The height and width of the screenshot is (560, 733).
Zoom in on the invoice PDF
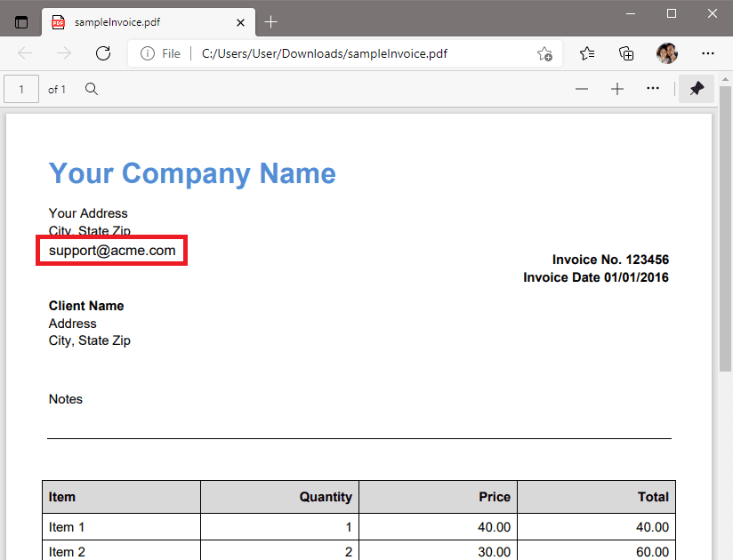[x=617, y=89]
